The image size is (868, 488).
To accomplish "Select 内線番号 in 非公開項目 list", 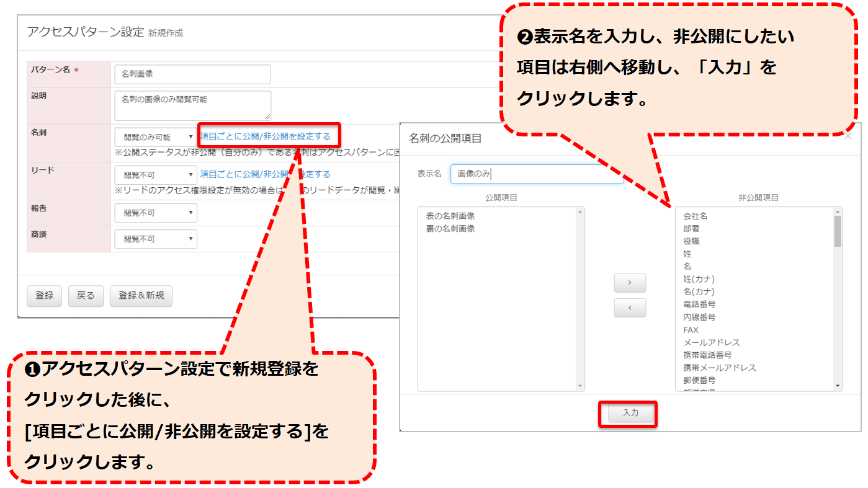I will point(699,317).
